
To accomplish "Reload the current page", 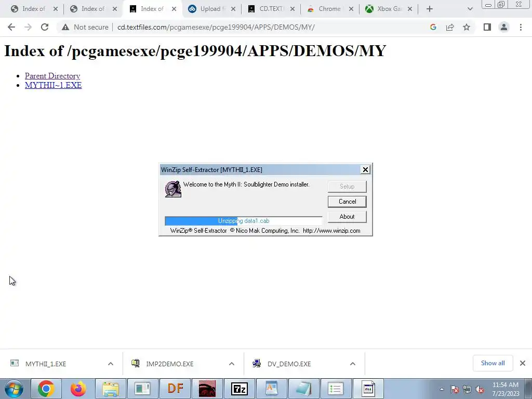I will (x=45, y=27).
